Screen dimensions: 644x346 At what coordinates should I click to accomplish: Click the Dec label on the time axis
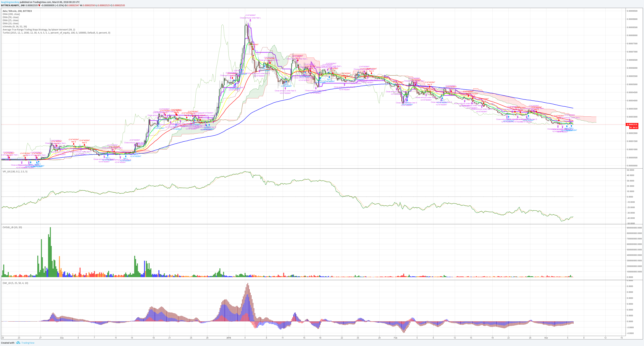(62, 338)
